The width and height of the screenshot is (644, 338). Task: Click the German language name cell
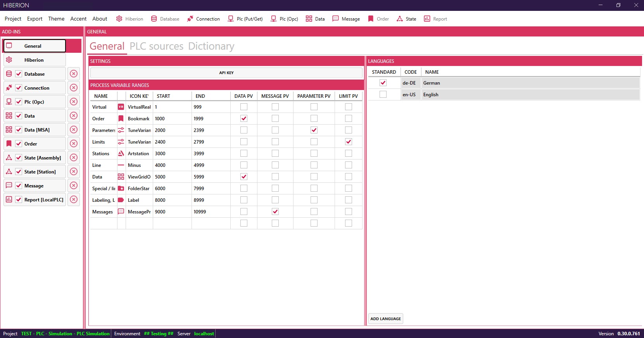[x=530, y=83]
